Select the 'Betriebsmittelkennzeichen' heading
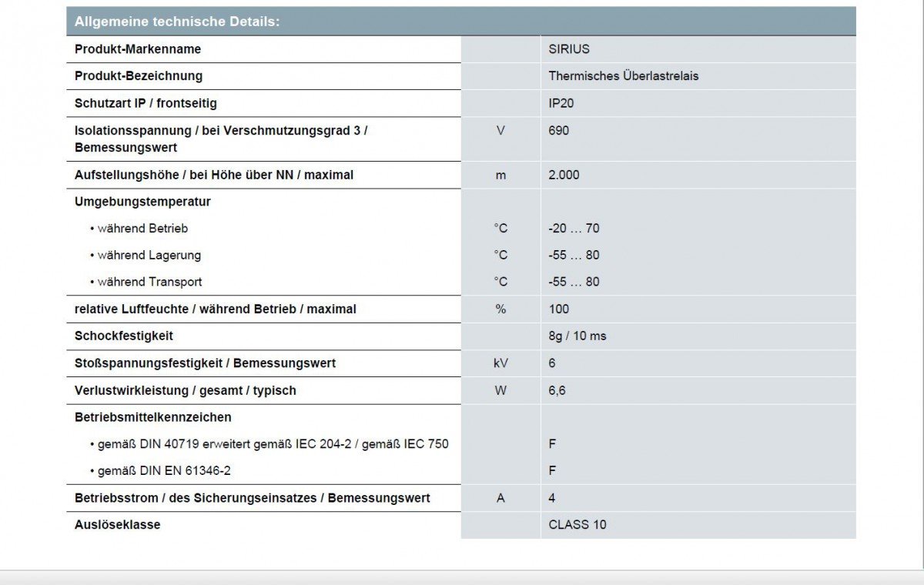This screenshot has width=924, height=585. point(153,417)
